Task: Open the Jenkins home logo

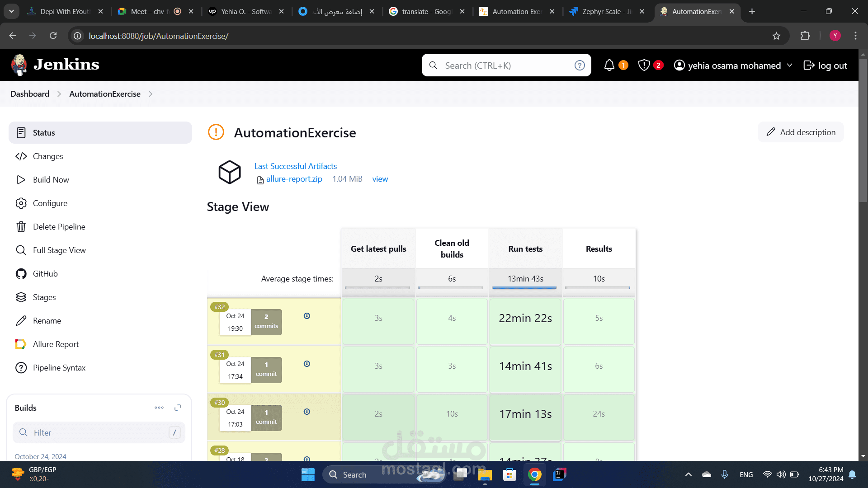Action: 55,65
